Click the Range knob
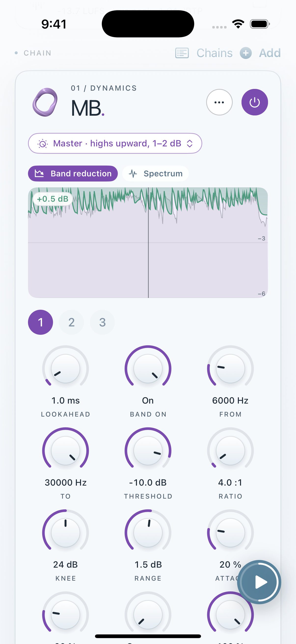296x644 pixels. (148, 532)
